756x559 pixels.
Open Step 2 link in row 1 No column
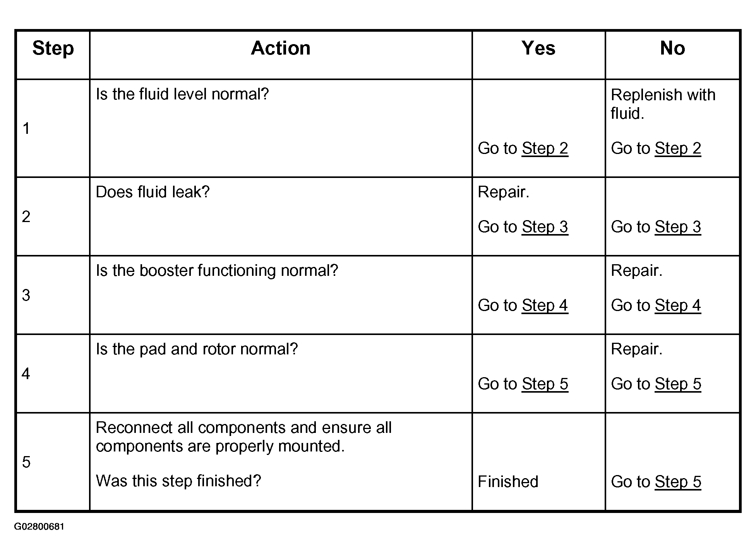678,149
